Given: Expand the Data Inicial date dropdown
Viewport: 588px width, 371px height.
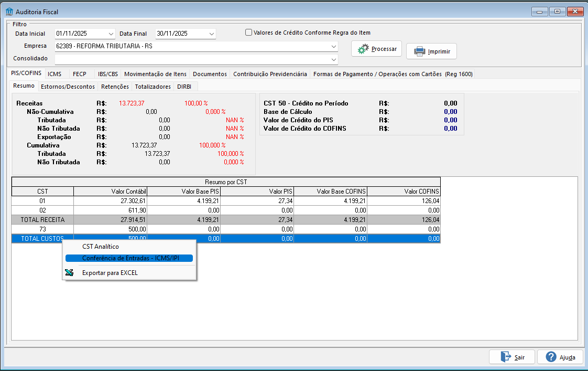Looking at the screenshot, I should 111,34.
